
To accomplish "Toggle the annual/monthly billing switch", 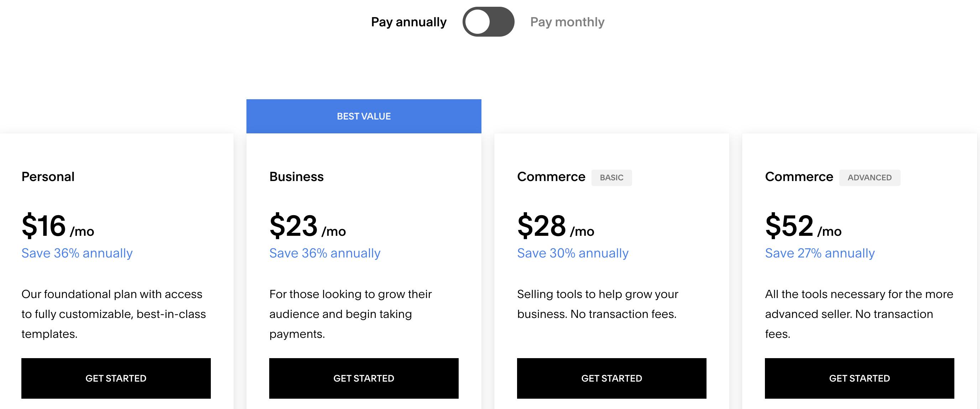I will click(x=488, y=22).
